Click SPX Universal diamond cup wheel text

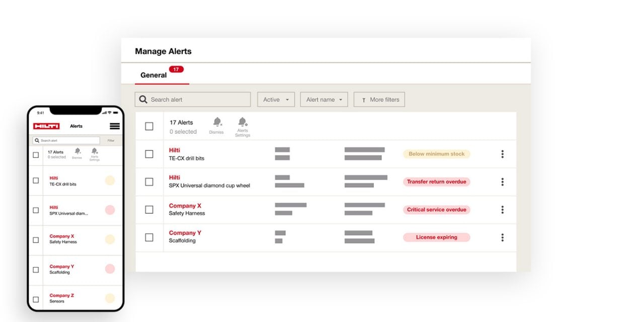209,186
